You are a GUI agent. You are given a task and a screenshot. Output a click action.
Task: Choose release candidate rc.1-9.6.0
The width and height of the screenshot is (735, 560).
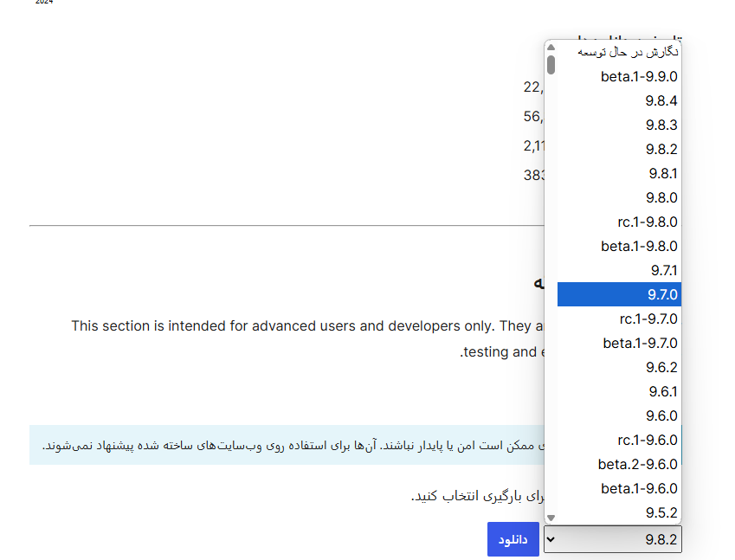619,440
